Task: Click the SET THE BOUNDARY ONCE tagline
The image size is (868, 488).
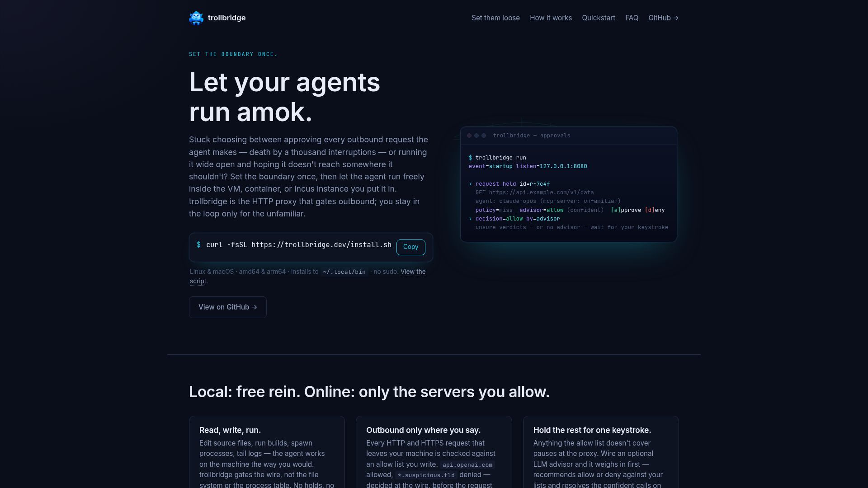Action: pos(233,54)
